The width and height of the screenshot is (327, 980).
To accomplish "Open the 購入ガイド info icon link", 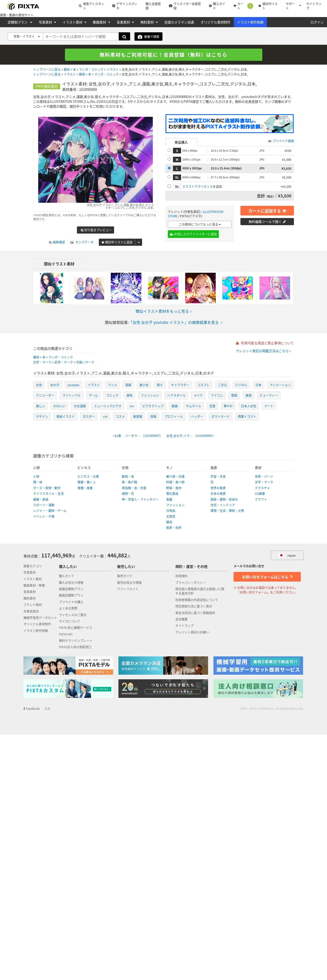I will point(217,6).
